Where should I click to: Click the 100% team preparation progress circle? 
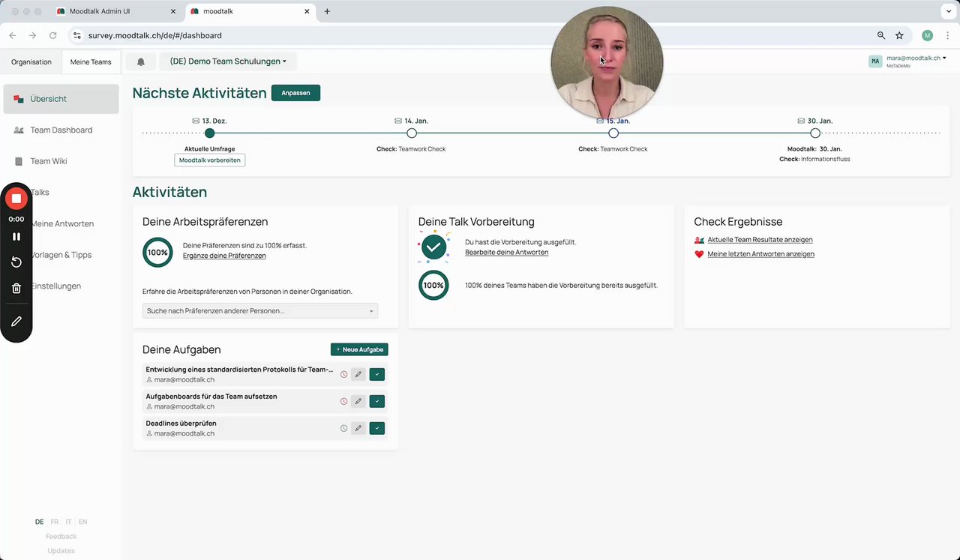click(x=433, y=286)
